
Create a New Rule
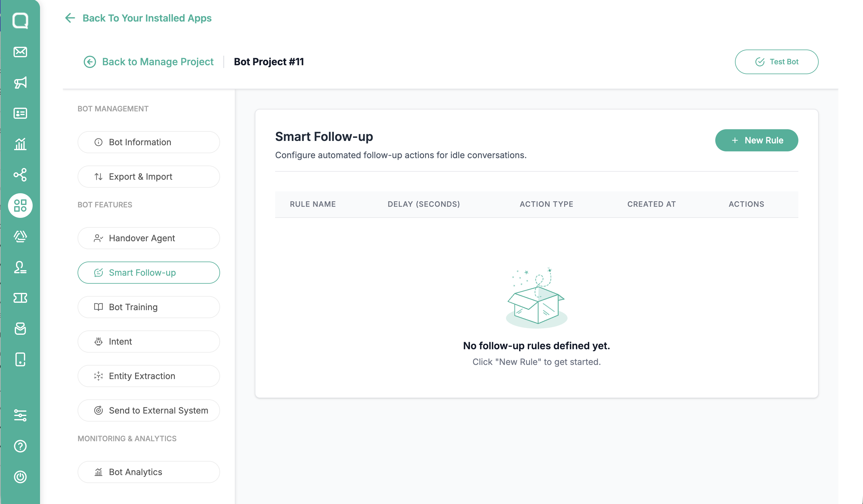757,140
